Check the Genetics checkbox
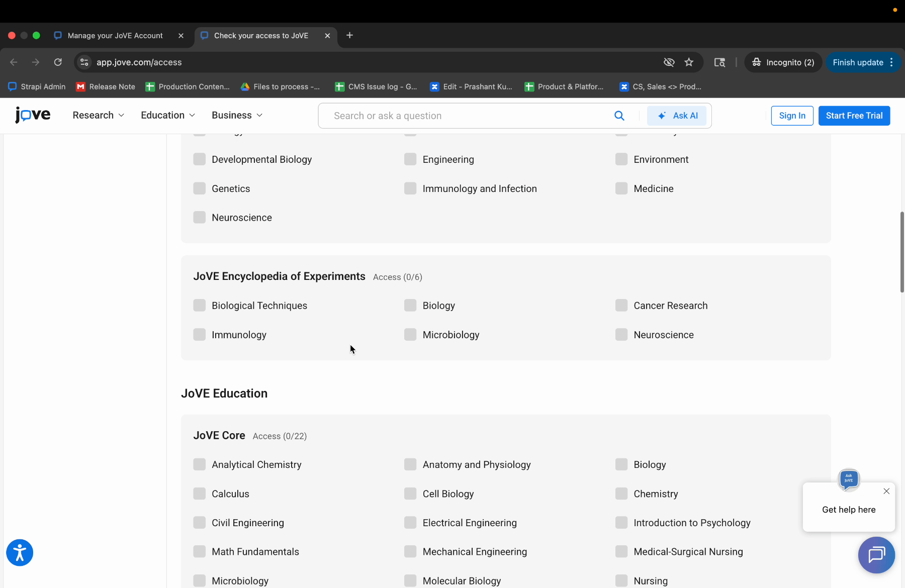Screen dimensions: 905x588 click(200, 188)
